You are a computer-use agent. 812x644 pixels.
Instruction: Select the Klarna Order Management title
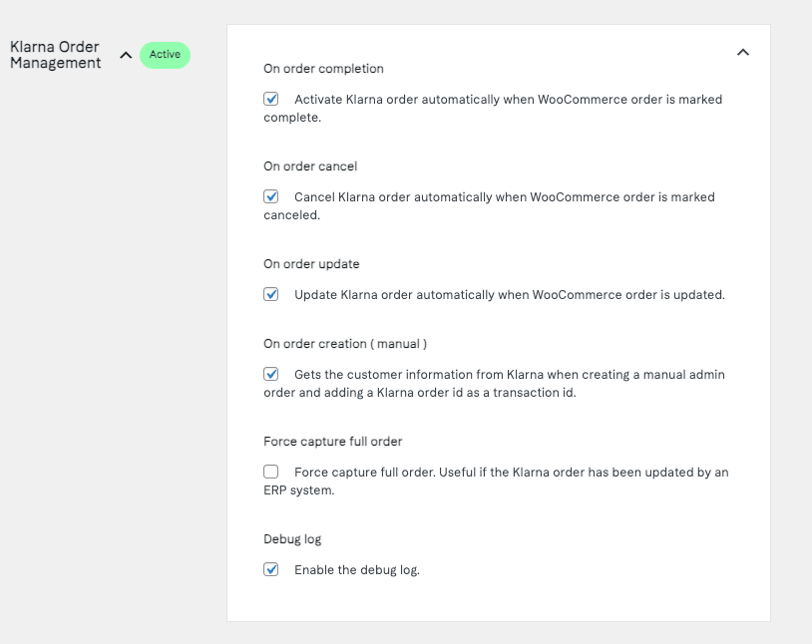[x=56, y=55]
